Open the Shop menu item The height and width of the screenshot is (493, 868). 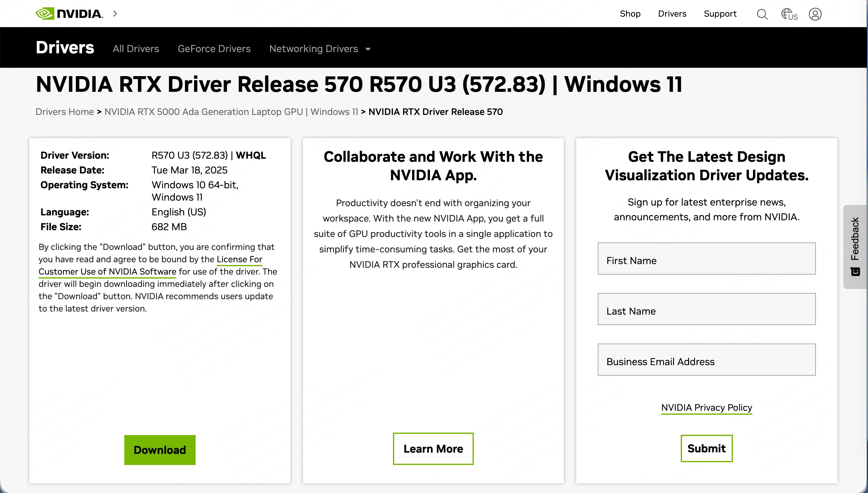(x=630, y=14)
